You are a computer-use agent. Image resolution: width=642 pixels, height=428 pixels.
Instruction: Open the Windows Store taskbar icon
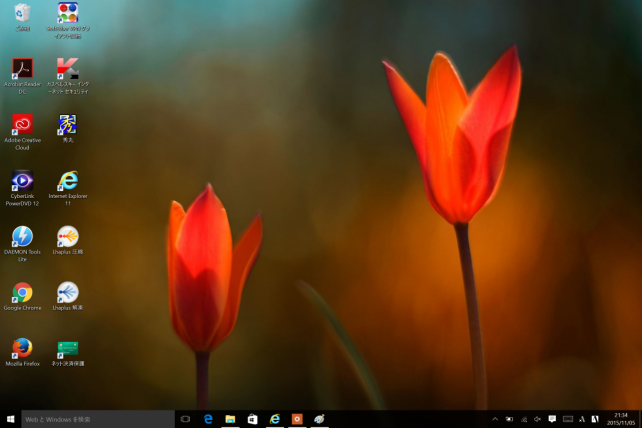coord(253,419)
